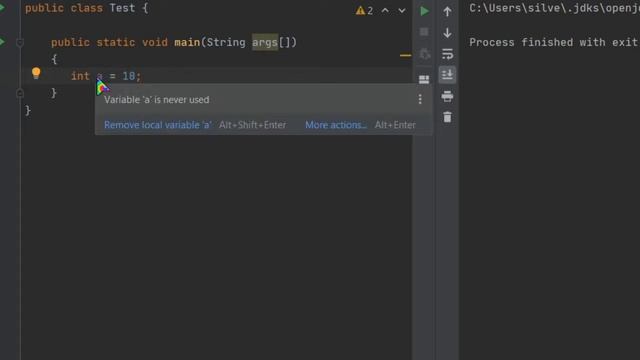Click the 'int' keyword in code

[80, 76]
